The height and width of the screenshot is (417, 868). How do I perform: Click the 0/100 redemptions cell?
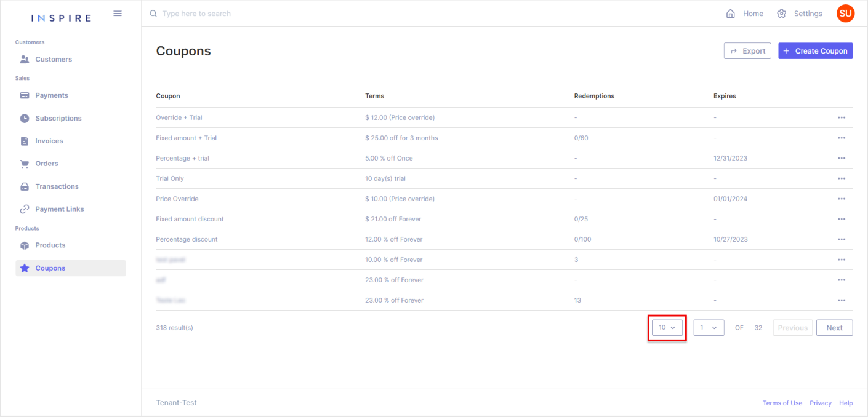pyautogui.click(x=582, y=239)
